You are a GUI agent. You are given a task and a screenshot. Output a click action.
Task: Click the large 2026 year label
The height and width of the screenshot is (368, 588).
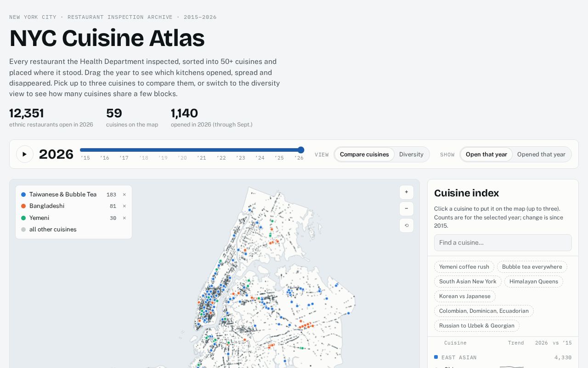click(56, 154)
